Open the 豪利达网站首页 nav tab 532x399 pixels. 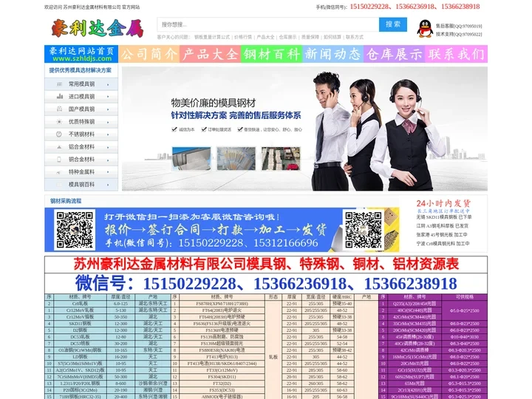[x=81, y=54]
